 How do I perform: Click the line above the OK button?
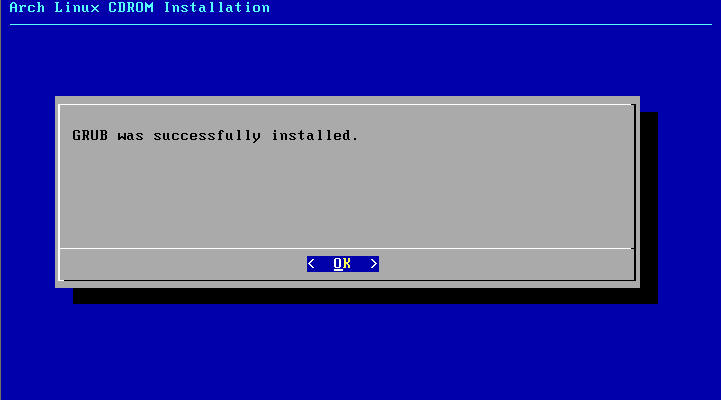347,249
